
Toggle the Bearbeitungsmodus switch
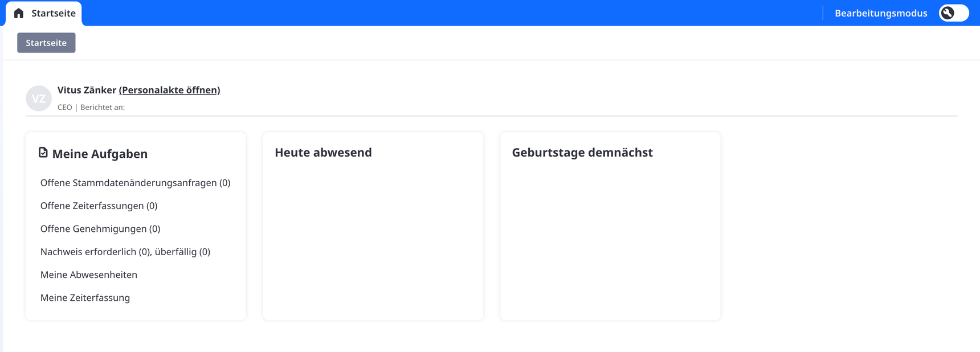coord(954,13)
